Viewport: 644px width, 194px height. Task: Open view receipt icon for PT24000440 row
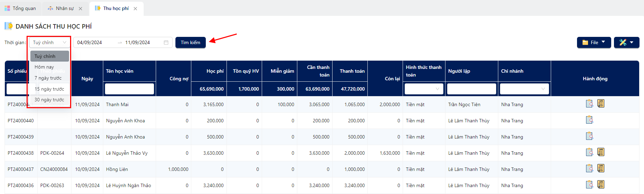589,120
